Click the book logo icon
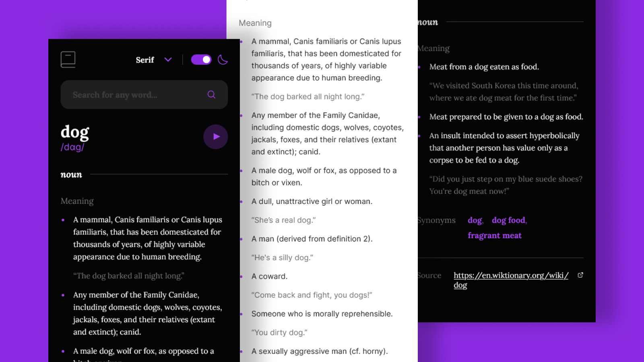Viewport: 644px width, 362px height. pos(68,60)
